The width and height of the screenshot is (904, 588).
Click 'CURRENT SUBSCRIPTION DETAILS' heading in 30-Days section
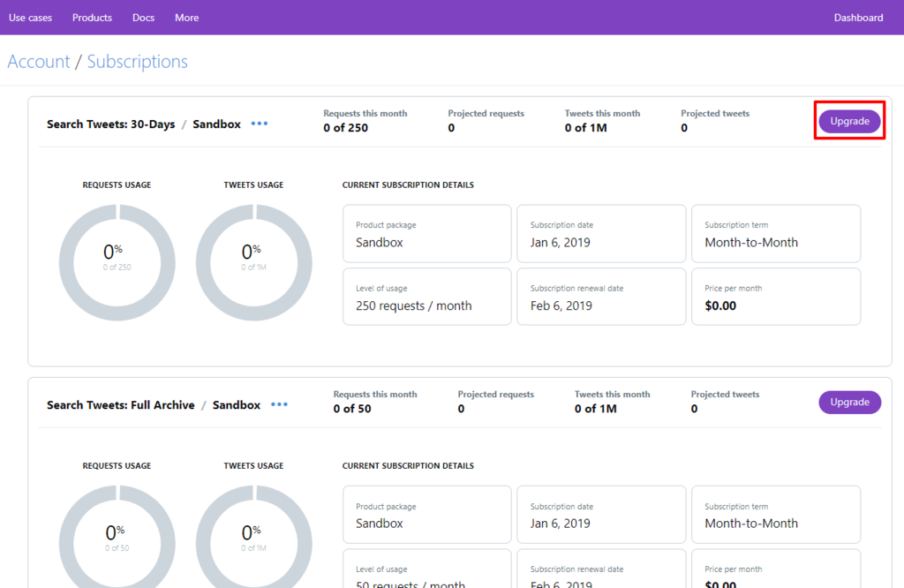click(408, 185)
